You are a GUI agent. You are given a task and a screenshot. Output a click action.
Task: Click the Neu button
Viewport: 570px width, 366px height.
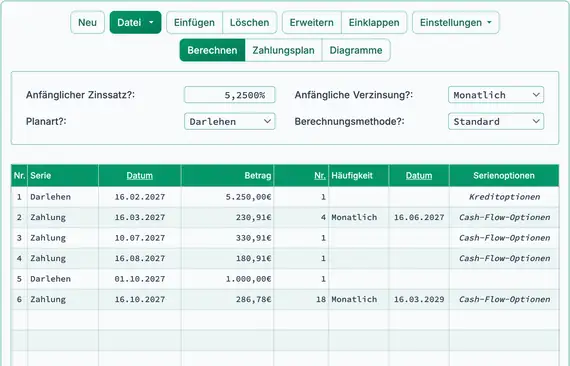(87, 23)
